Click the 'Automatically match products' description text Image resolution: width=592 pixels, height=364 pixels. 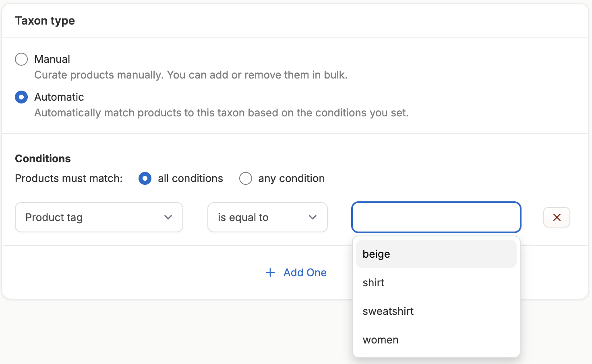click(221, 113)
